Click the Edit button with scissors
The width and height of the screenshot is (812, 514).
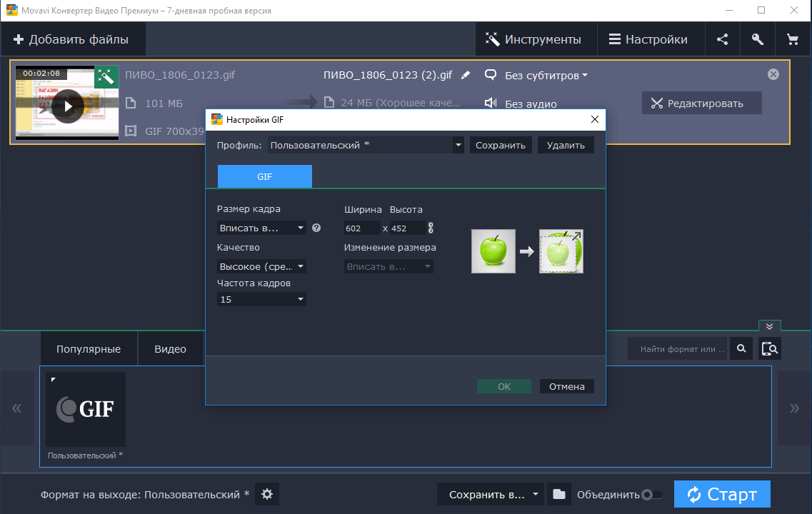(702, 103)
